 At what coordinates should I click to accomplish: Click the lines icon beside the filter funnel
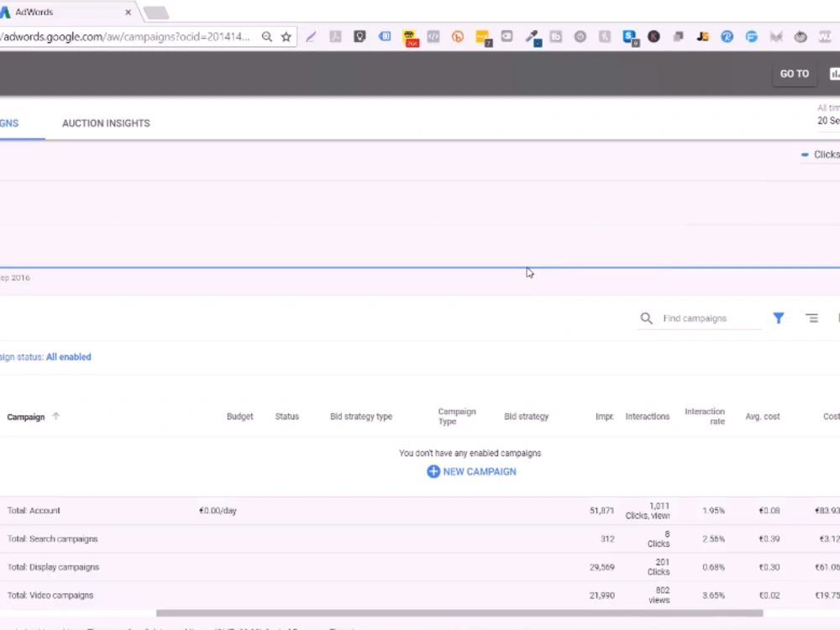click(812, 318)
